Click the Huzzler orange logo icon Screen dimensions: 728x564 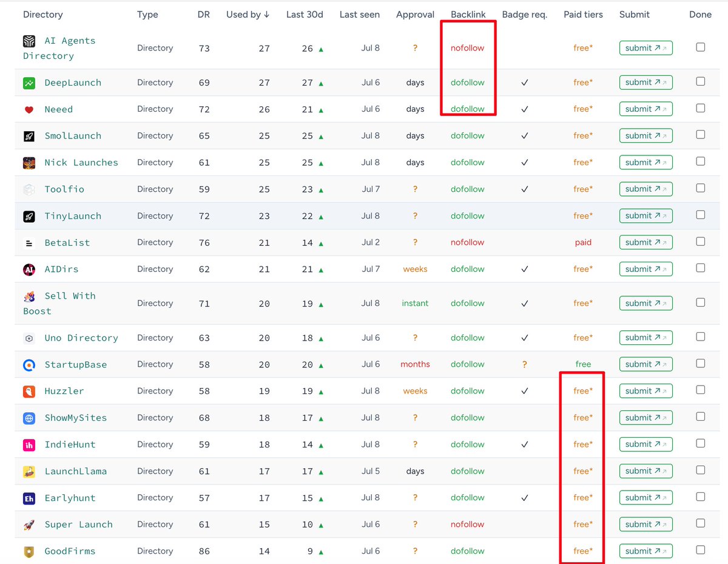point(29,392)
